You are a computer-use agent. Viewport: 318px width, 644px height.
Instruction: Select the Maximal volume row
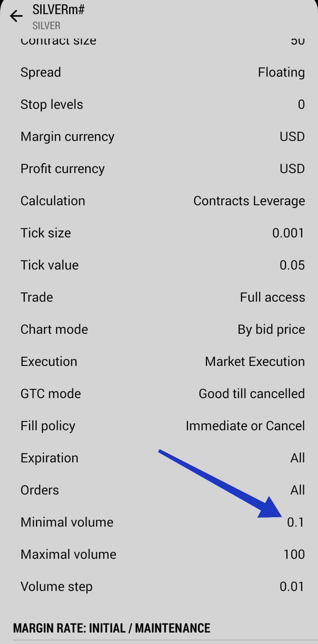[x=159, y=554]
